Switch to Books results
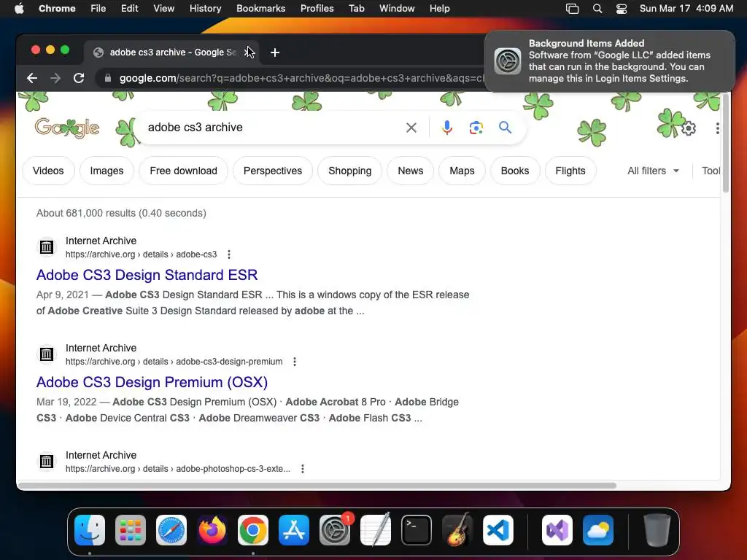The image size is (747, 560). [515, 171]
